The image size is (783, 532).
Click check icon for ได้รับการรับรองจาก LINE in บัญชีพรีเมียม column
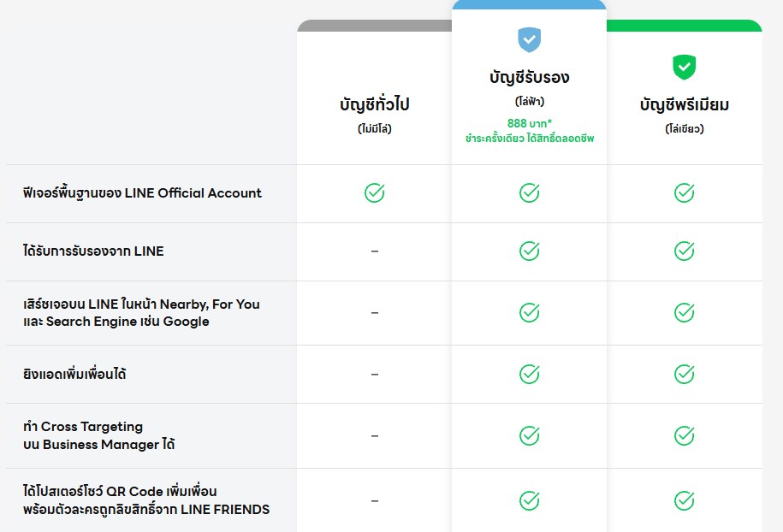click(684, 251)
